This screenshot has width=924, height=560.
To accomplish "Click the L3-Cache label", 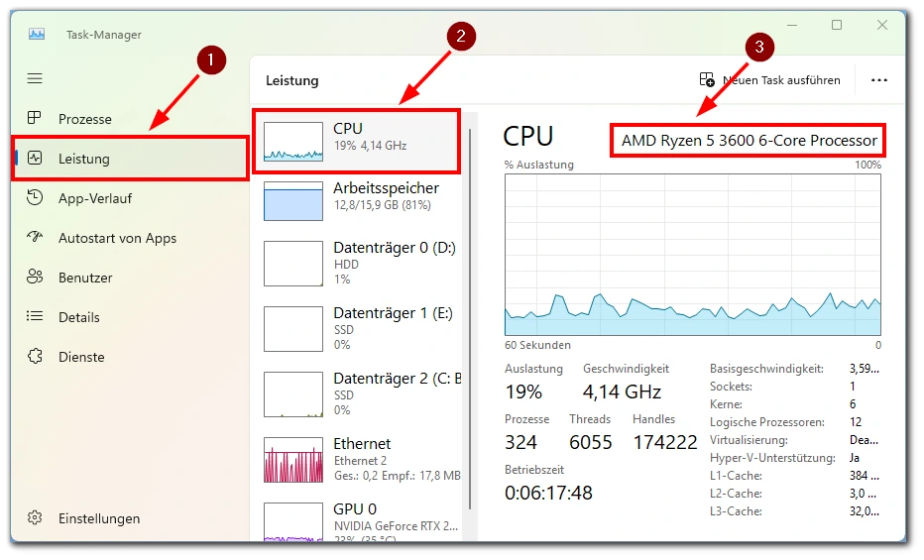I will point(736,511).
